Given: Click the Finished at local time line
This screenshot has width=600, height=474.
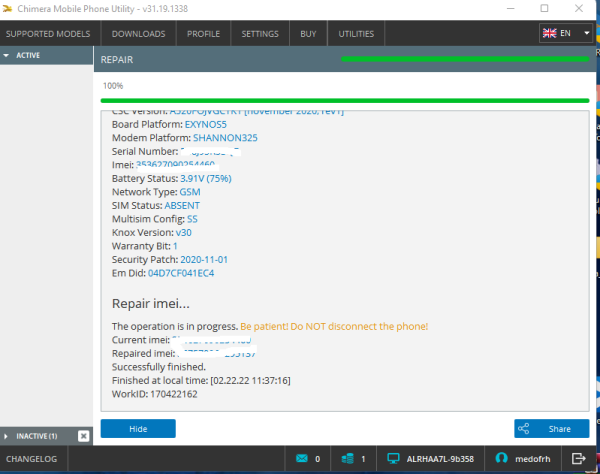Looking at the screenshot, I should (201, 381).
